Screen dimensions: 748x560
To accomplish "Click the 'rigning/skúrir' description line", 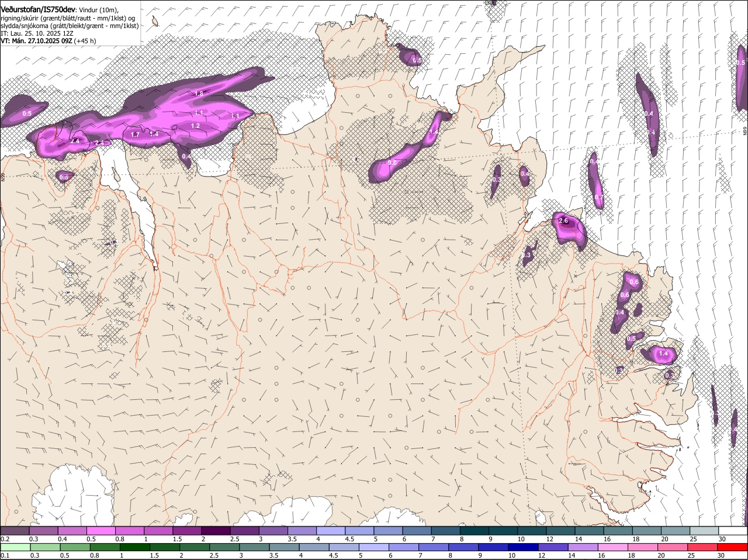I will pyautogui.click(x=68, y=18).
